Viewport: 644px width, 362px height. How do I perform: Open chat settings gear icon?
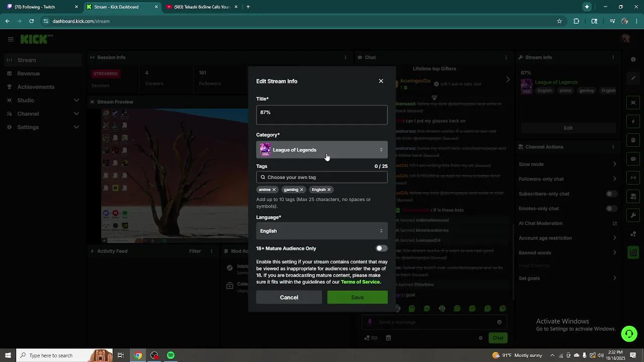tap(480, 338)
